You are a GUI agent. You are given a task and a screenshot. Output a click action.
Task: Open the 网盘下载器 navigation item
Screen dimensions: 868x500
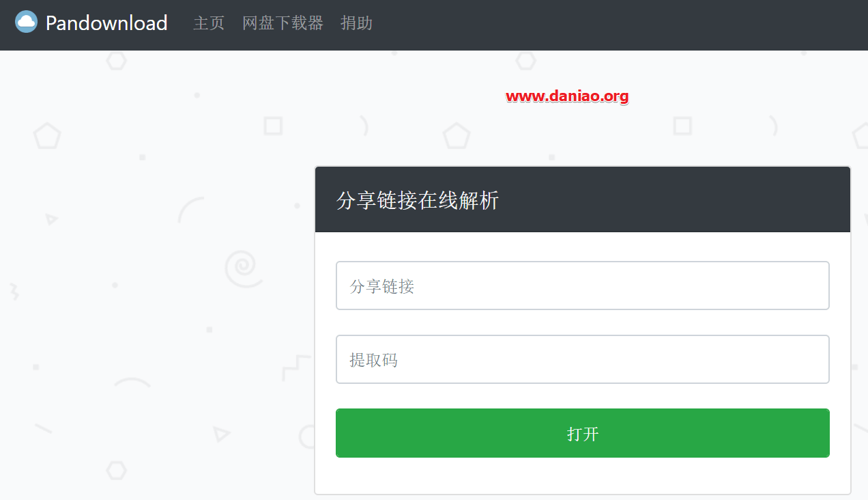(283, 23)
